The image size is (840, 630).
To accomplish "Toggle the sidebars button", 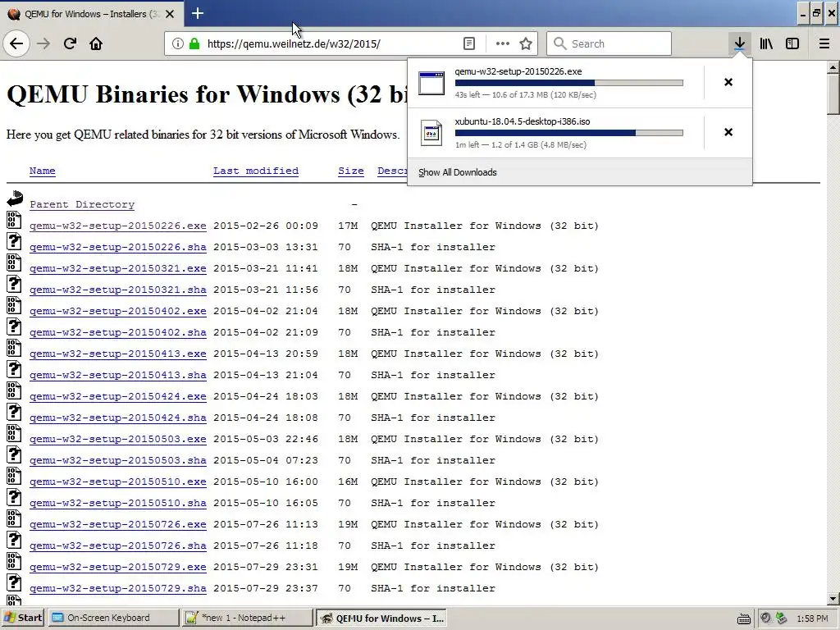I will click(x=792, y=43).
